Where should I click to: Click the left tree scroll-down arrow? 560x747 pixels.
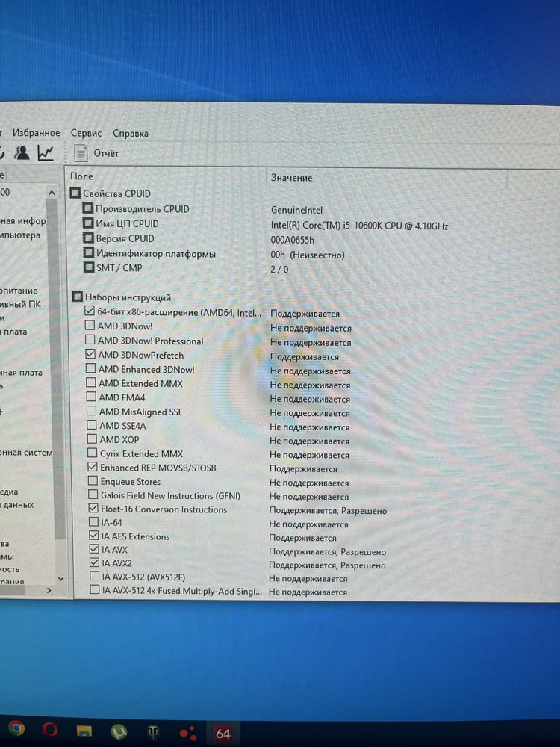60,578
